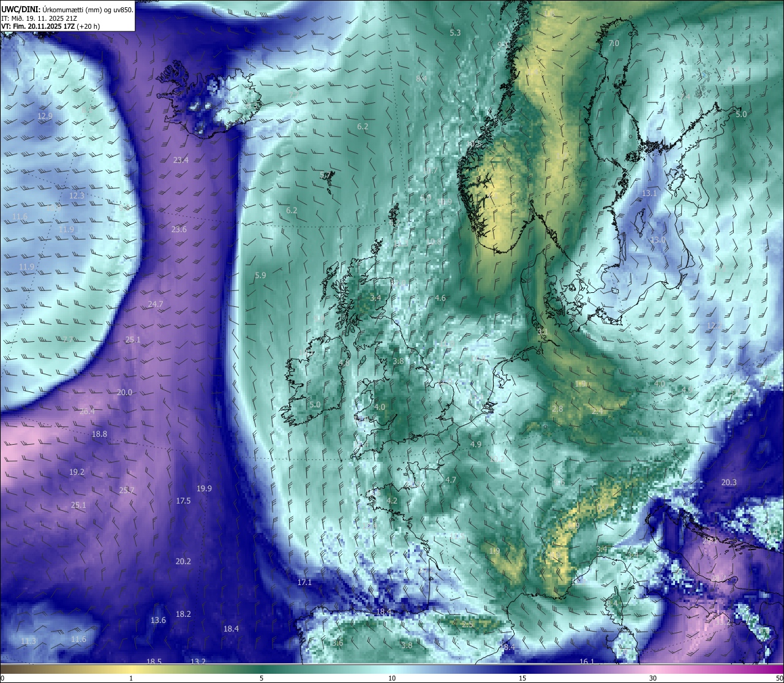Click the 12.9 value west of Iceland
This screenshot has width=784, height=683.
[45, 116]
